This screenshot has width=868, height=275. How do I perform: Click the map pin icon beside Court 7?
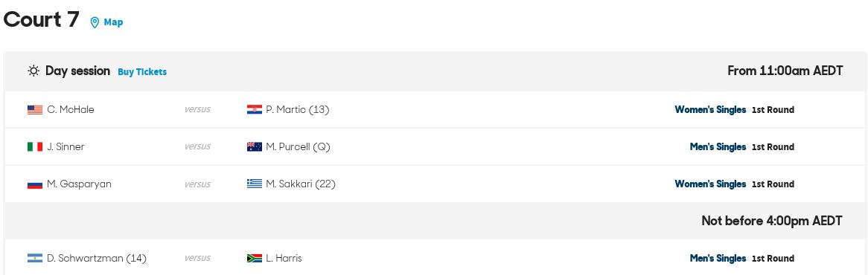[x=95, y=22]
